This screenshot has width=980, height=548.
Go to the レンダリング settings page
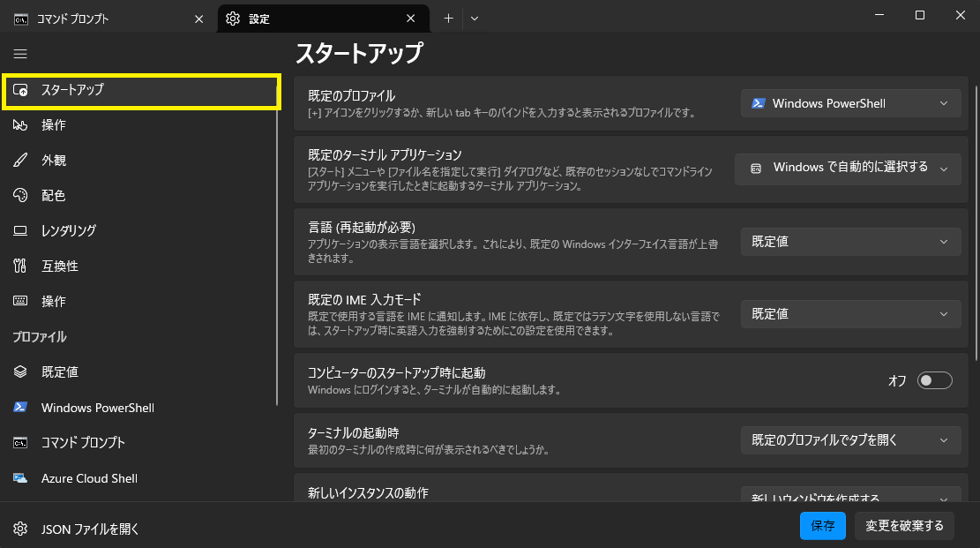(x=68, y=231)
